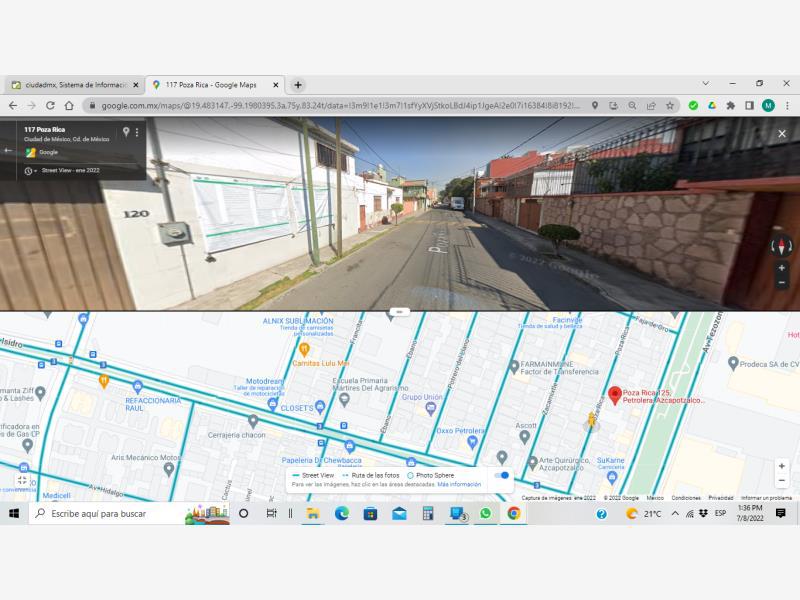Zoom out the Street View image
Viewport: 800px width, 600px height.
pos(781,282)
